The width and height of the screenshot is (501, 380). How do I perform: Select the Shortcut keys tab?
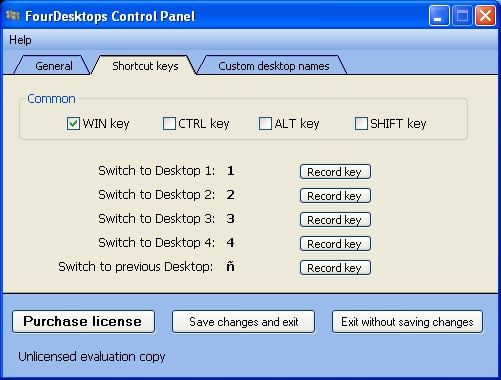[x=145, y=66]
